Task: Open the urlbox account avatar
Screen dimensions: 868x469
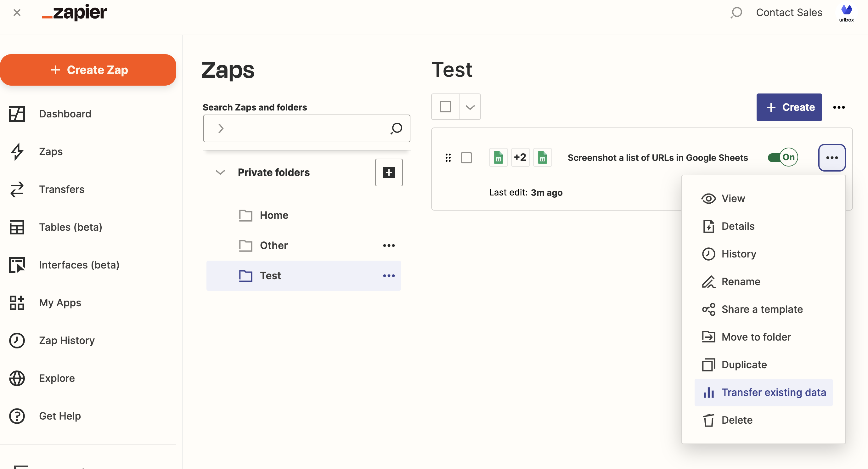Action: 846,13
